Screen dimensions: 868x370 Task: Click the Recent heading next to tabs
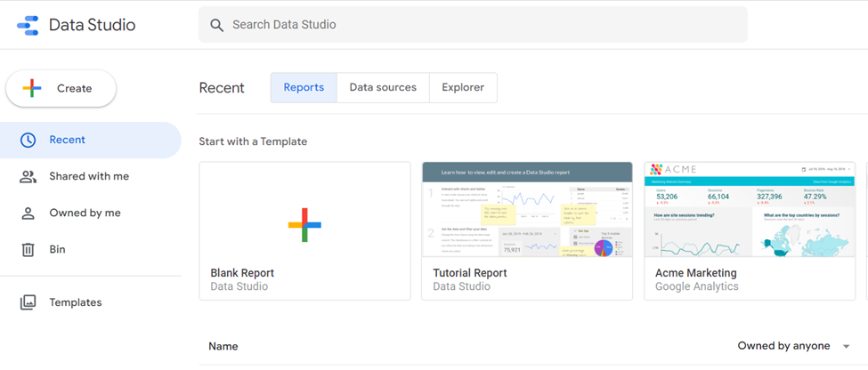[222, 88]
